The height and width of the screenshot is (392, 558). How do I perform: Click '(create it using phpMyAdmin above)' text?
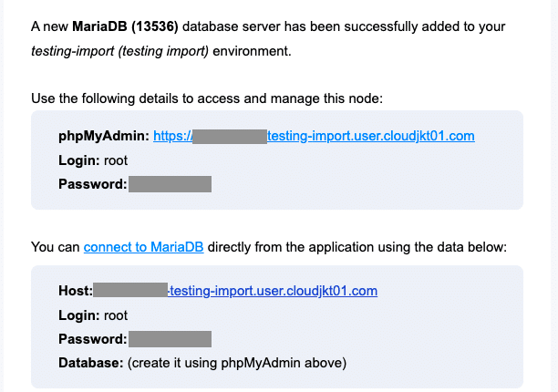tap(237, 363)
